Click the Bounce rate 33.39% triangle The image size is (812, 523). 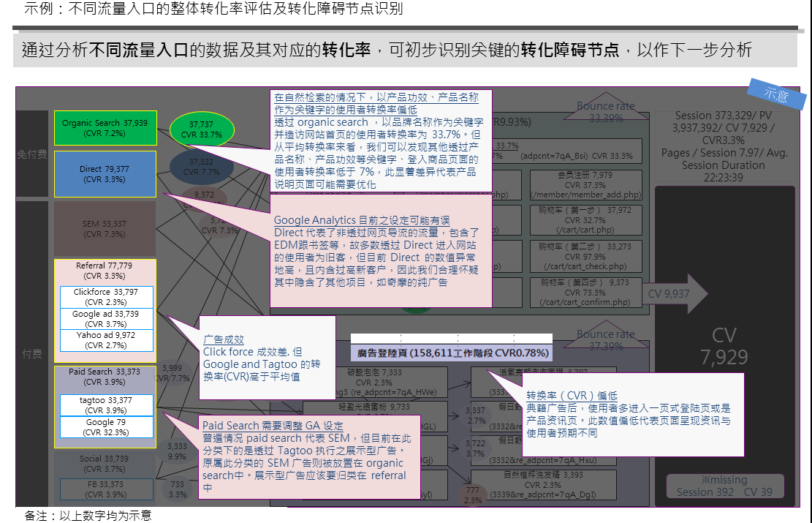tap(606, 107)
